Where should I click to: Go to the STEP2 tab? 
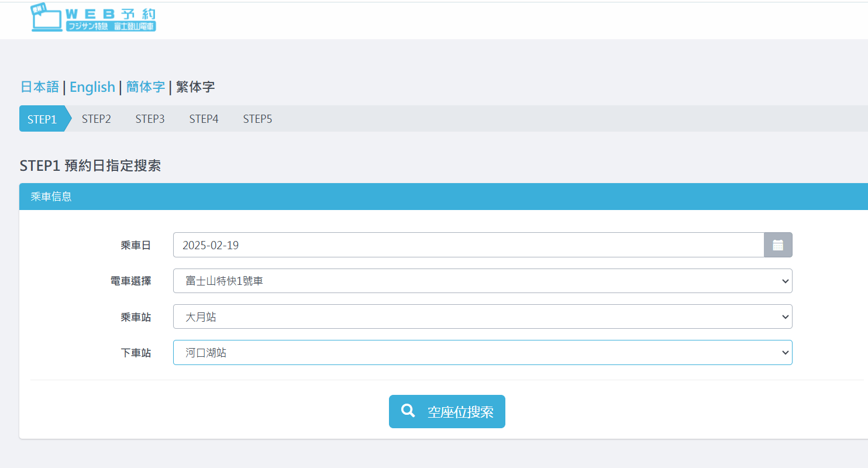click(96, 119)
